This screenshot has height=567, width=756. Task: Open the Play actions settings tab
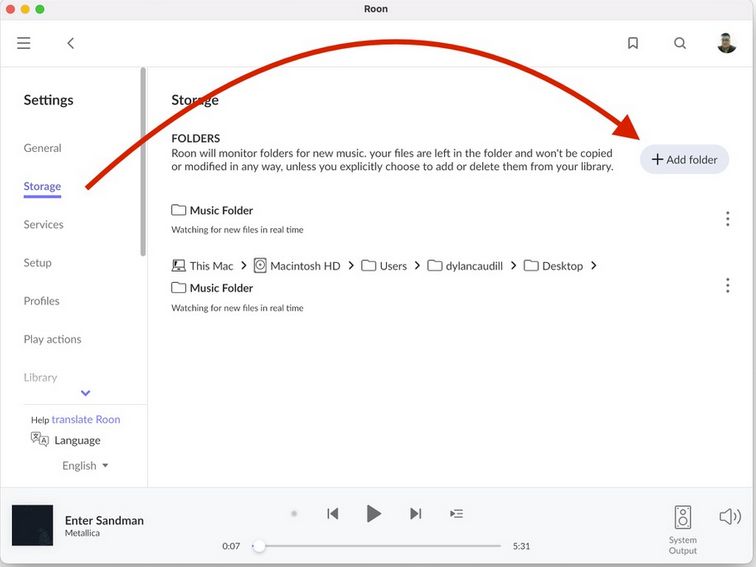point(53,339)
